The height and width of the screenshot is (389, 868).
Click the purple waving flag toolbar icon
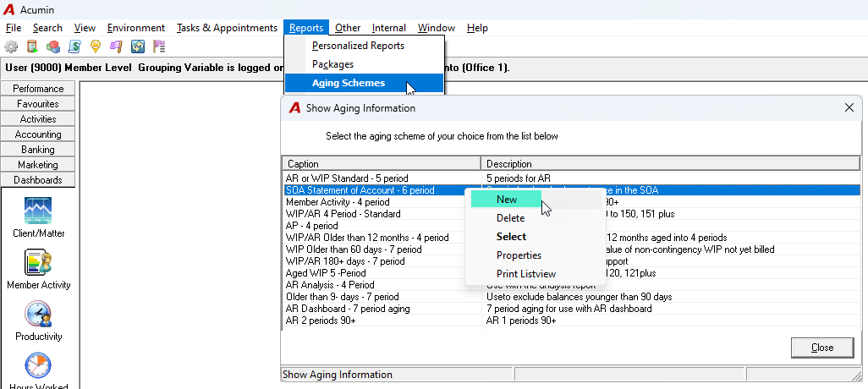(116, 47)
